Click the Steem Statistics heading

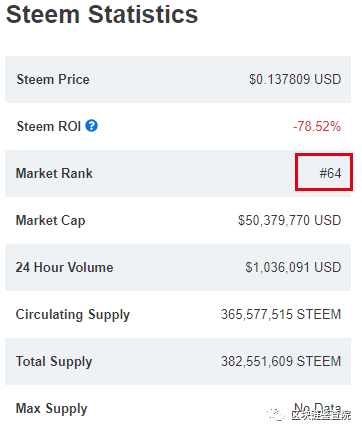click(102, 14)
